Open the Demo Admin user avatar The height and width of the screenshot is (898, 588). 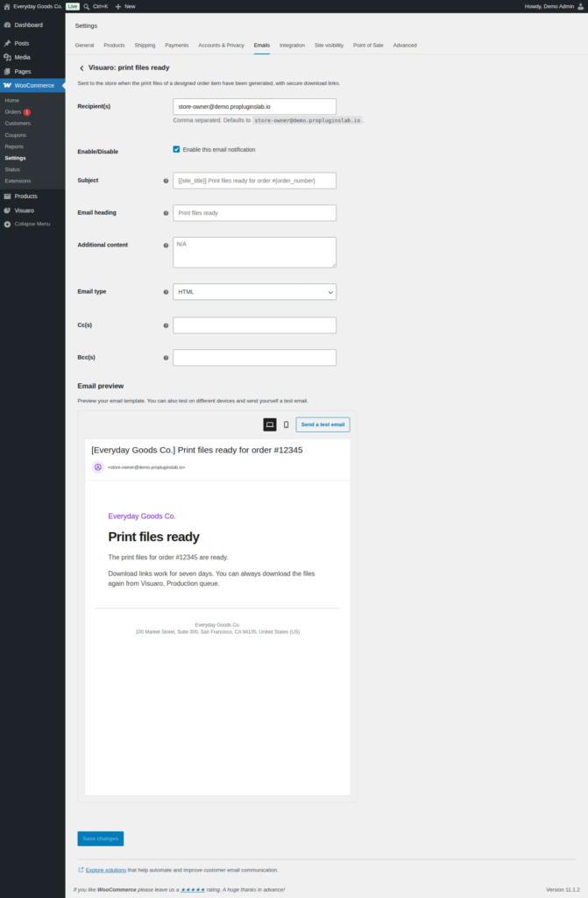581,6
